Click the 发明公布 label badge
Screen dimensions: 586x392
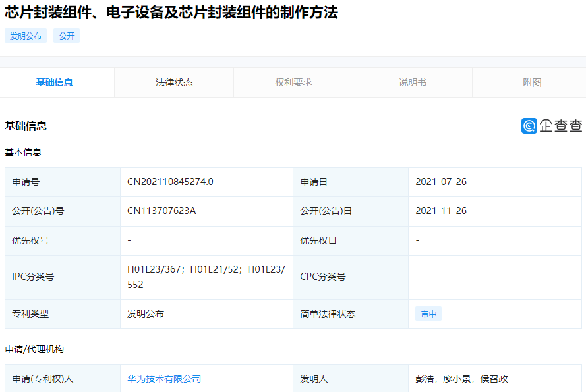pos(26,36)
